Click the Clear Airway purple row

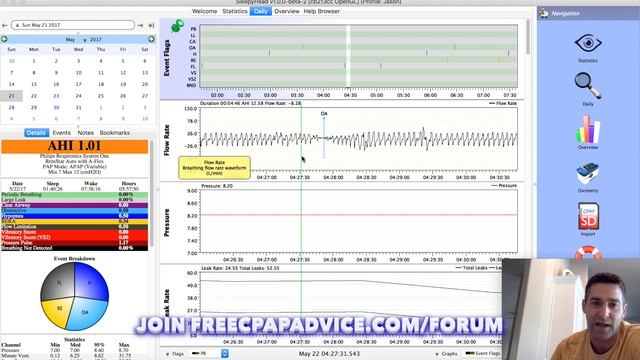(74, 205)
